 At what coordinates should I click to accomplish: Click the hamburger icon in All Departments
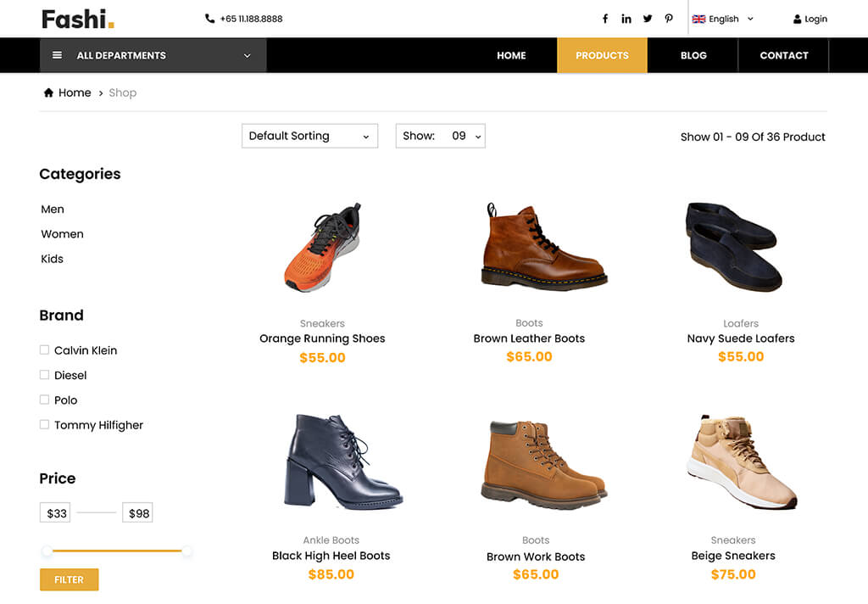(x=57, y=55)
